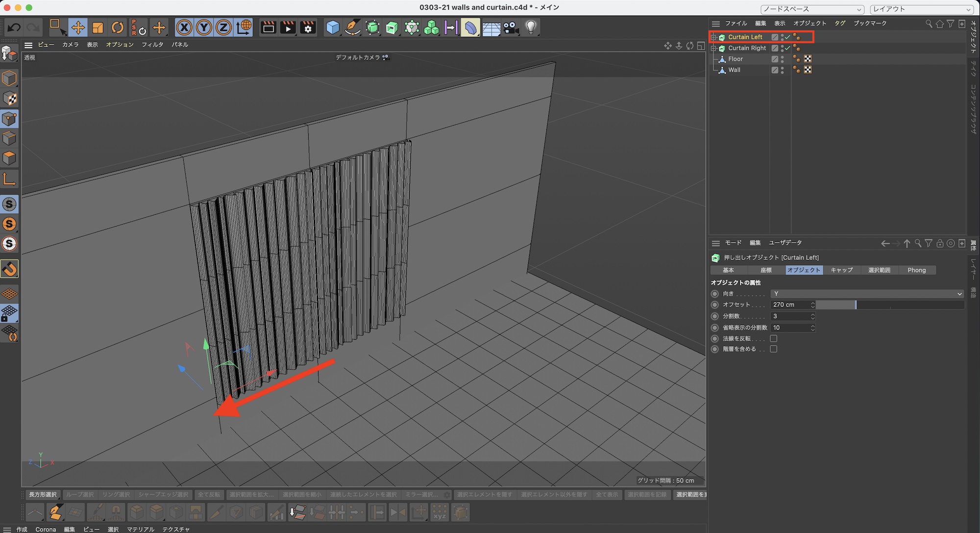
Task: Toggle the X axis lock
Action: pyautogui.click(x=184, y=27)
